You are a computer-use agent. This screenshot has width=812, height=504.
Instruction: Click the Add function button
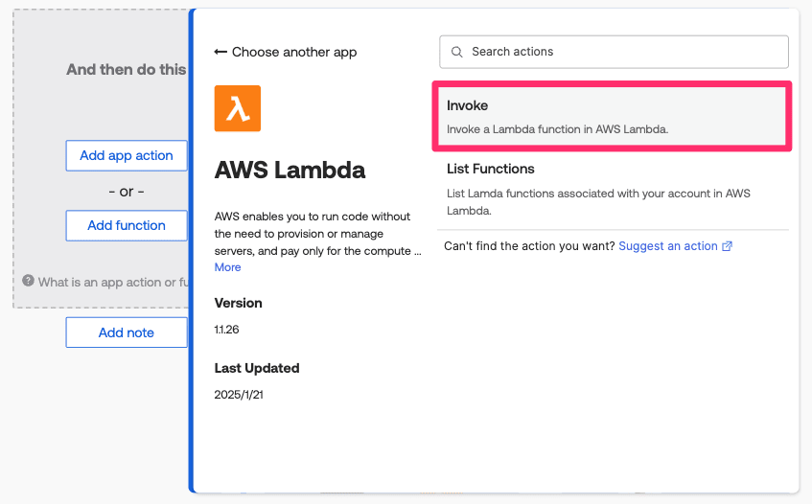(127, 225)
